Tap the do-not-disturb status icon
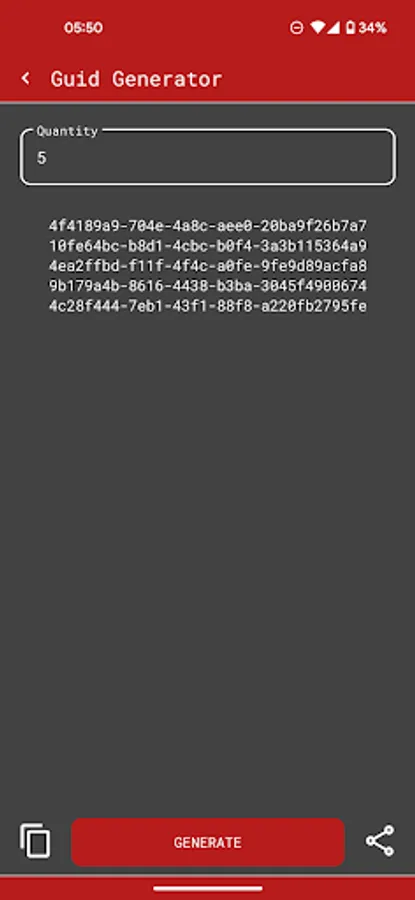 point(297,28)
